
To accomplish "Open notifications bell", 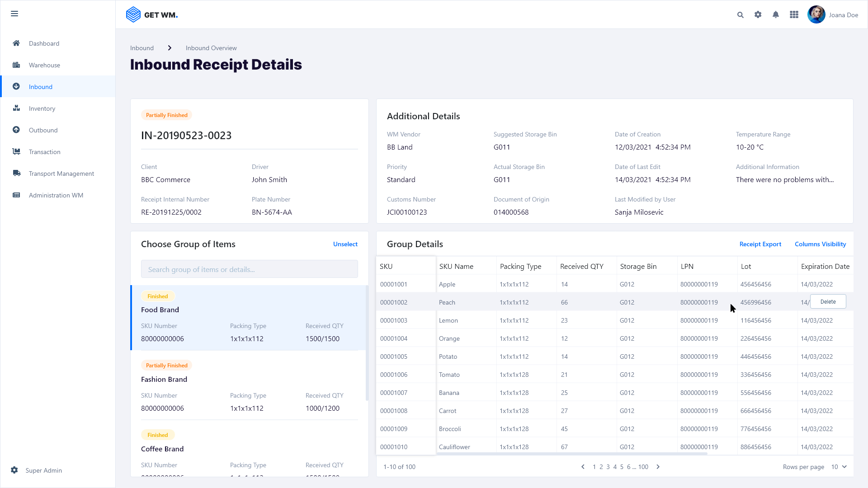I will tap(776, 15).
